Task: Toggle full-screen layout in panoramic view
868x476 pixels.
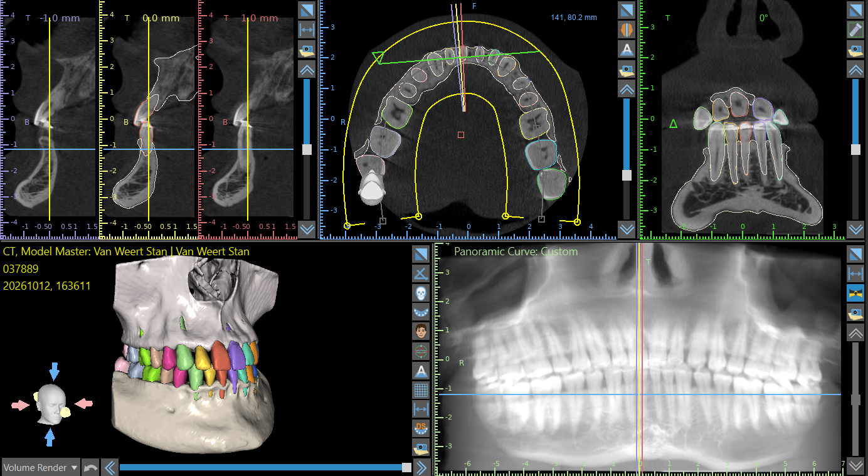Action: click(x=856, y=254)
